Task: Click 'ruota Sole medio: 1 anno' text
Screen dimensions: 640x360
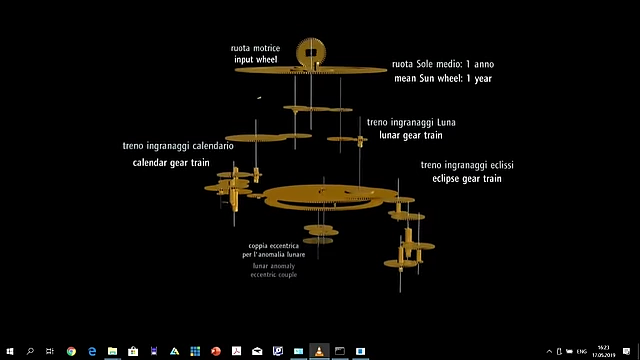Action: coord(443,64)
